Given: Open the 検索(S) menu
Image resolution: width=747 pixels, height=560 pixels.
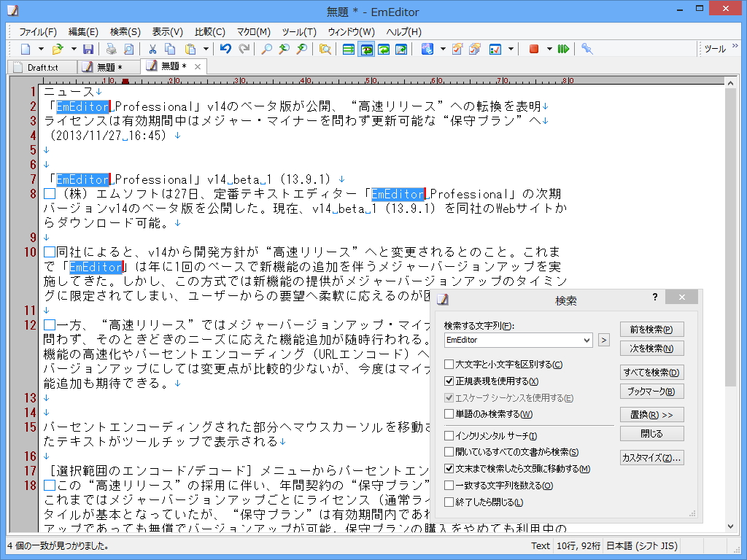Looking at the screenshot, I should (x=125, y=32).
